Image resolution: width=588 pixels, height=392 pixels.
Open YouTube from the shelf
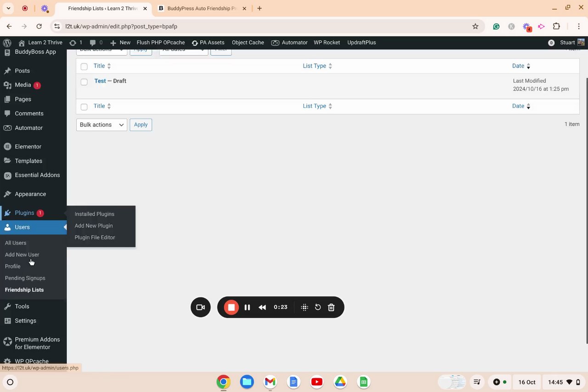317,382
